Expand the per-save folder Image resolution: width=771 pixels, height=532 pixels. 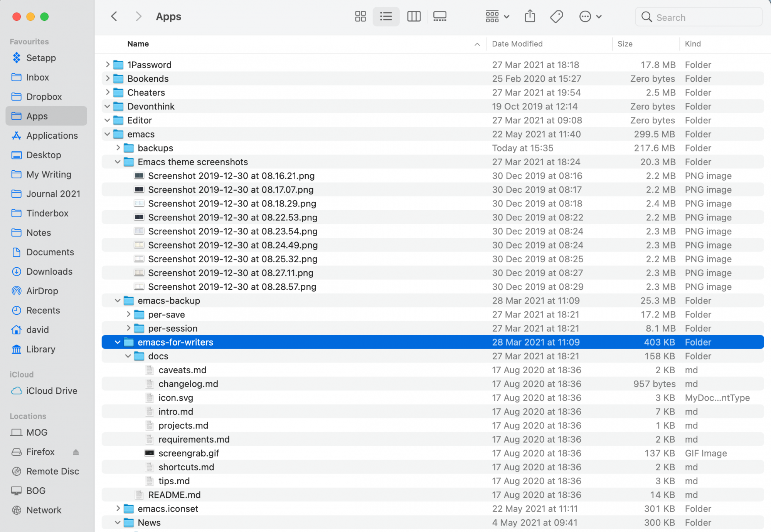(128, 314)
